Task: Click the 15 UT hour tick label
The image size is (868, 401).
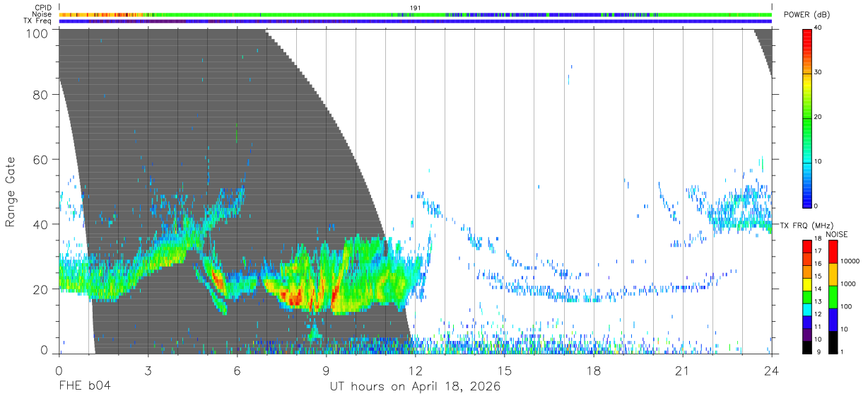Action: pos(505,371)
